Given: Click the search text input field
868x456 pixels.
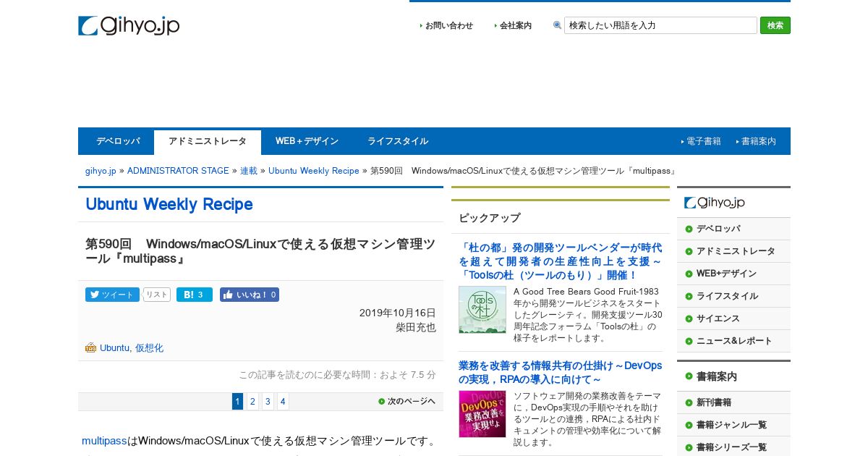Looking at the screenshot, I should tap(660, 25).
